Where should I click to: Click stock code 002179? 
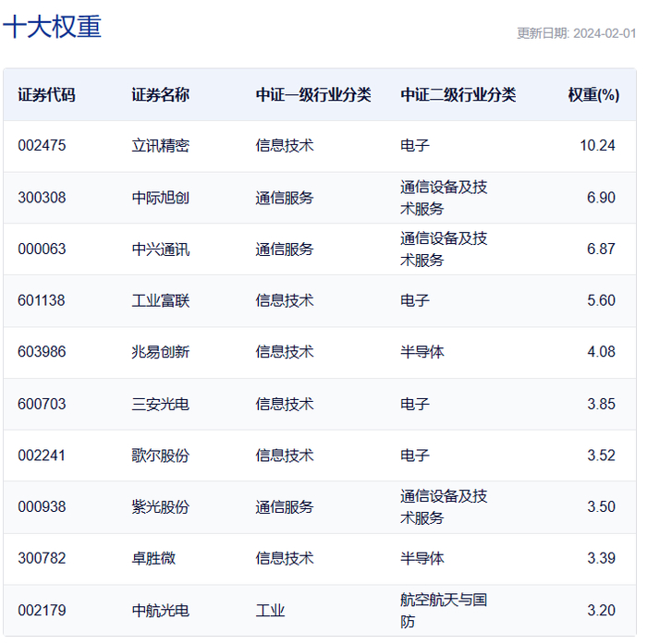click(x=42, y=611)
